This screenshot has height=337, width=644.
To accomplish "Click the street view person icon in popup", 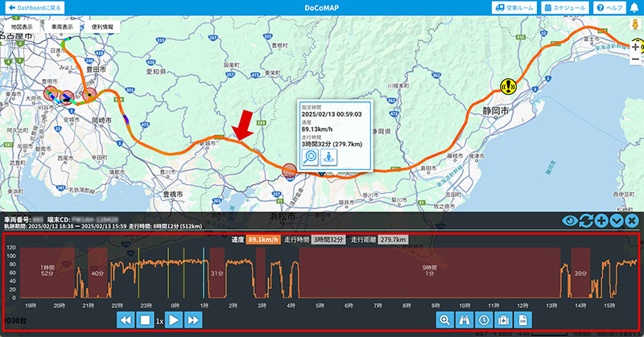I will pos(328,158).
